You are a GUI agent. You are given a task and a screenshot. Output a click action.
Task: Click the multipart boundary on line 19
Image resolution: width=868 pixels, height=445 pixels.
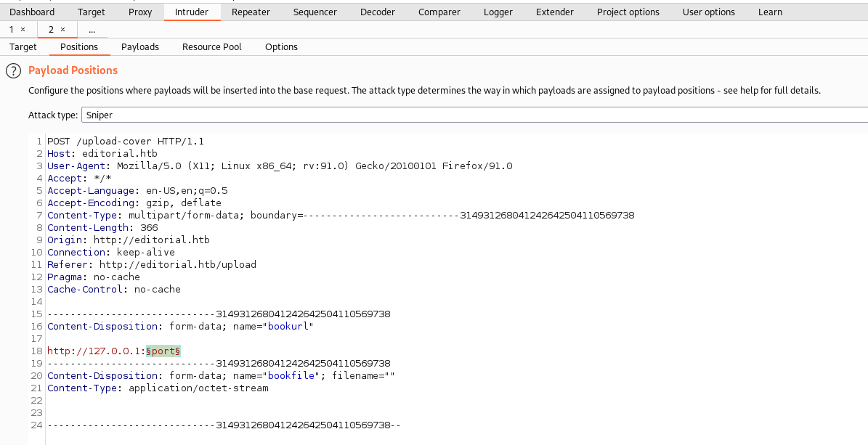219,363
